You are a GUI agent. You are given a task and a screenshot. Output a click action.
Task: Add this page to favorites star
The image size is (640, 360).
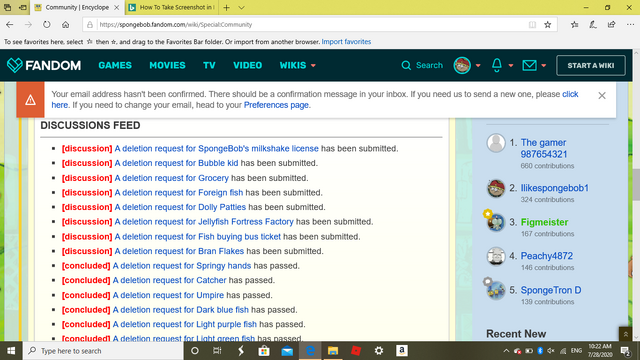pos(548,24)
